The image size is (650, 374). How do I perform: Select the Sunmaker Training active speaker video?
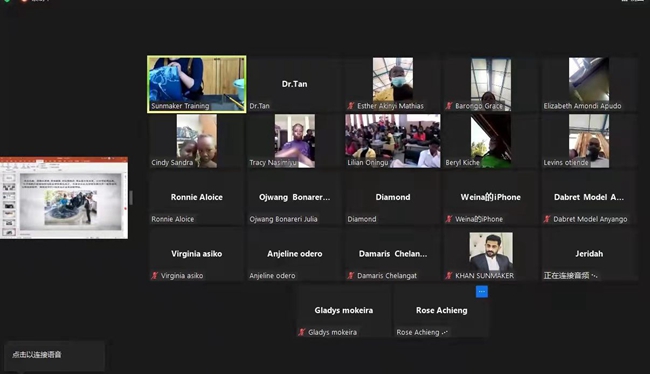coord(196,84)
